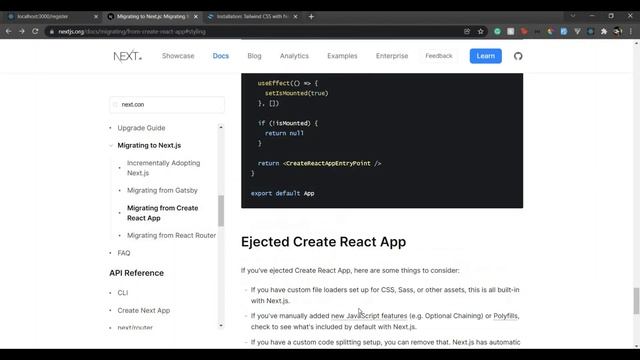This screenshot has width=640, height=360.
Task: Click the API Reference sidebar heading
Action: [x=136, y=273]
